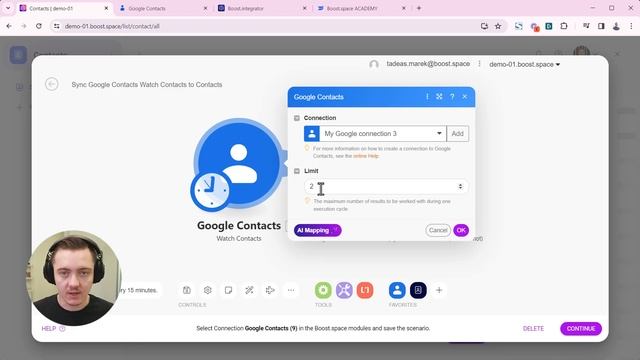Open the purple Tools module icon
The image size is (640, 360).
tap(344, 290)
